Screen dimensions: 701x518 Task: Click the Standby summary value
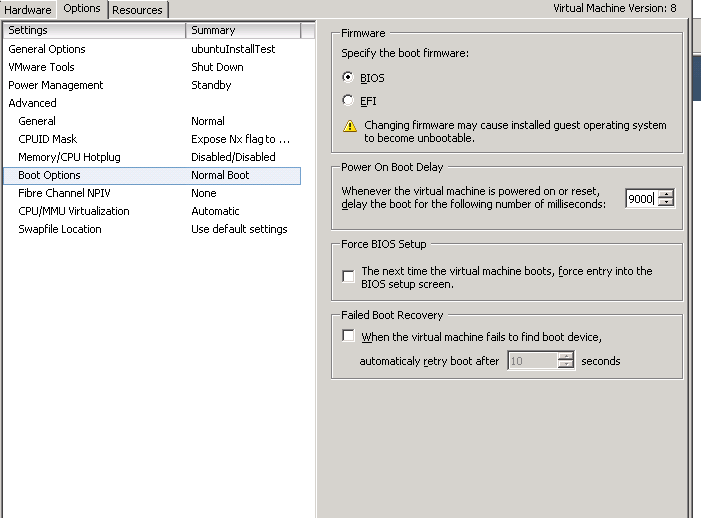click(x=211, y=85)
